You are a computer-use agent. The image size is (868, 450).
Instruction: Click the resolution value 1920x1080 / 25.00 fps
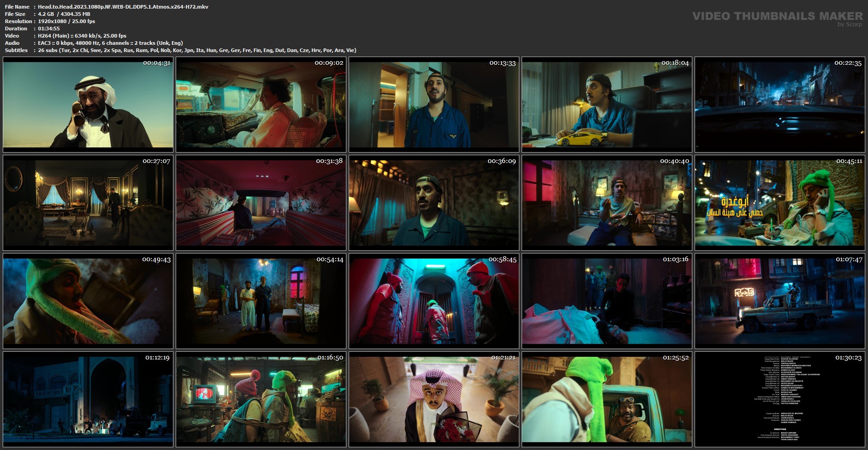click(x=67, y=21)
